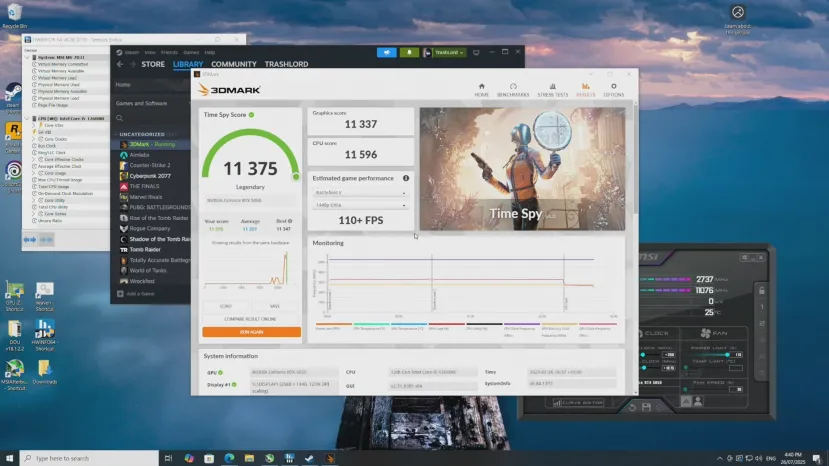This screenshot has width=829, height=466.
Task: Click the Afterburner save floppy disk icon
Action: 646,407
